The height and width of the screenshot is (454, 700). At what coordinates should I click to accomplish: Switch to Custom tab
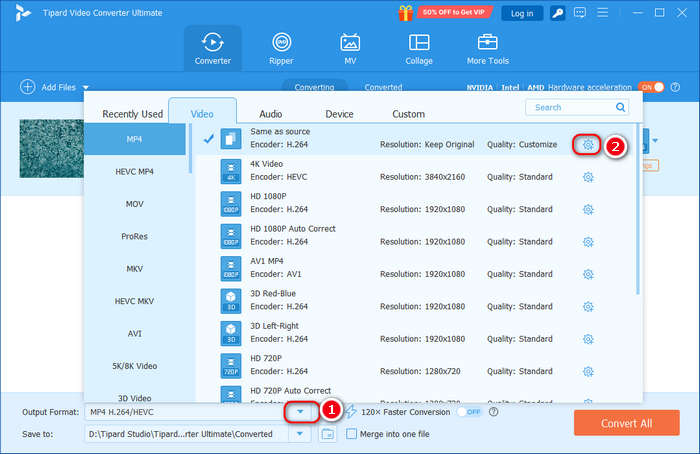coord(408,114)
